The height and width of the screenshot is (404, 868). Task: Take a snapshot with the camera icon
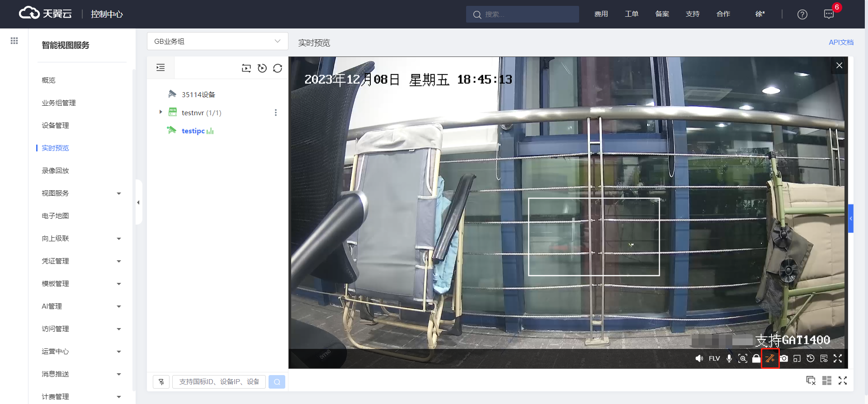(x=784, y=358)
